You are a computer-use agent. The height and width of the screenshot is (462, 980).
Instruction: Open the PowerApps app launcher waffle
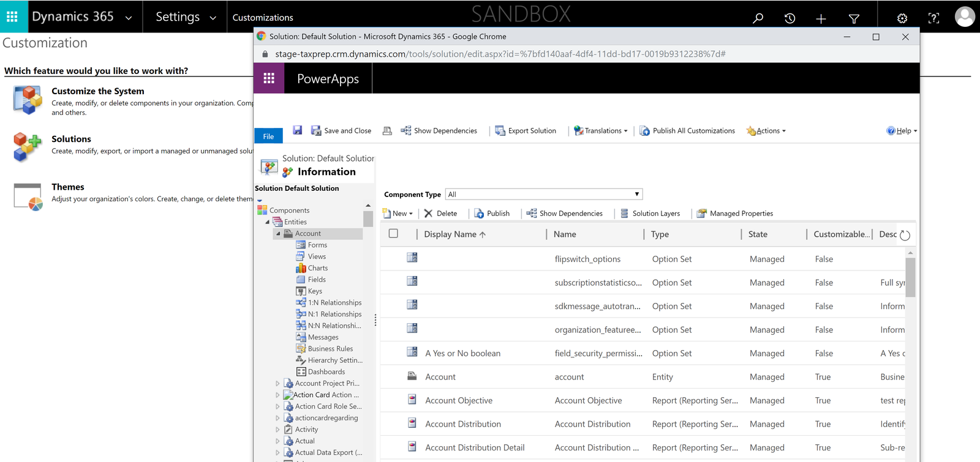(269, 78)
